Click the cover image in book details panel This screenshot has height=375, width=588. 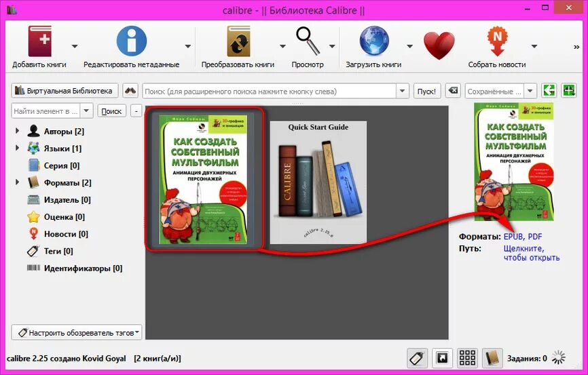click(514, 162)
